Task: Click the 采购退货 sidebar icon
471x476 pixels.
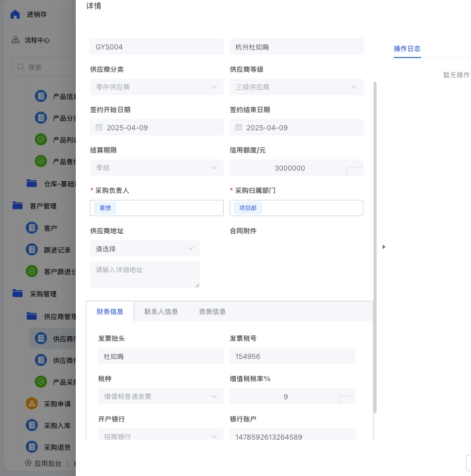Action: [32, 447]
